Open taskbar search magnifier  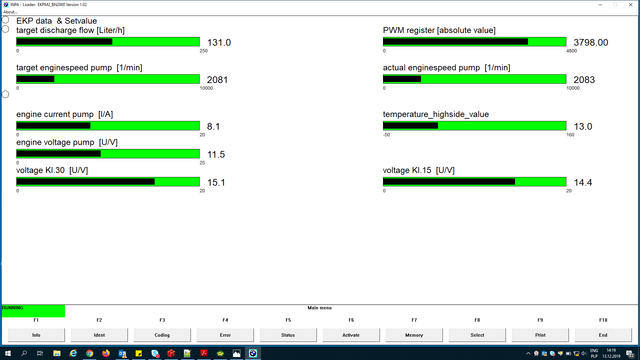(24, 353)
